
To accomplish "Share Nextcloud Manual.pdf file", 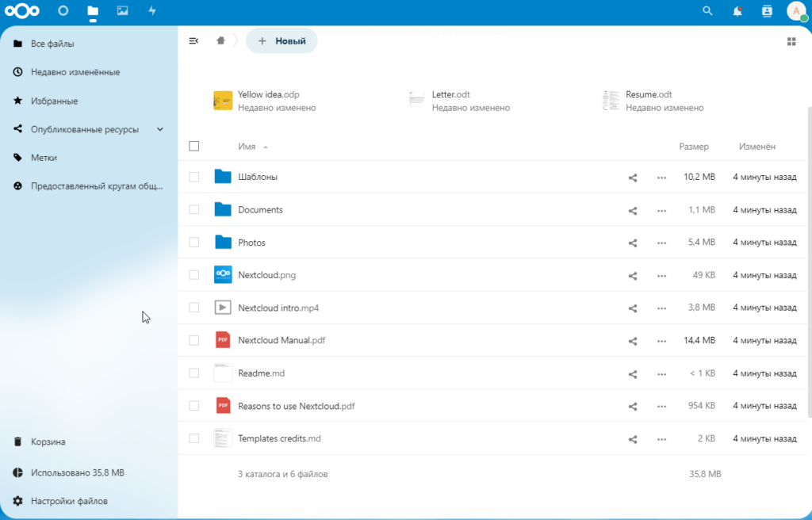I will 633,342.
